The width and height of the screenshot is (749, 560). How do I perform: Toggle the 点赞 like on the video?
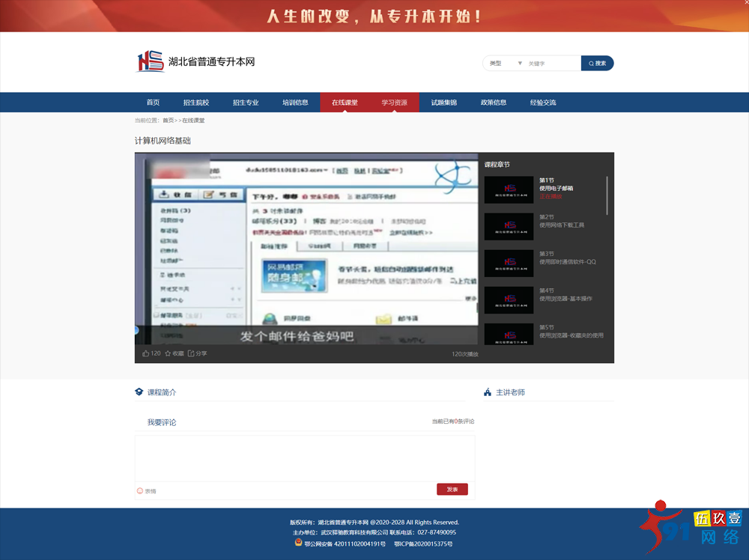[147, 352]
